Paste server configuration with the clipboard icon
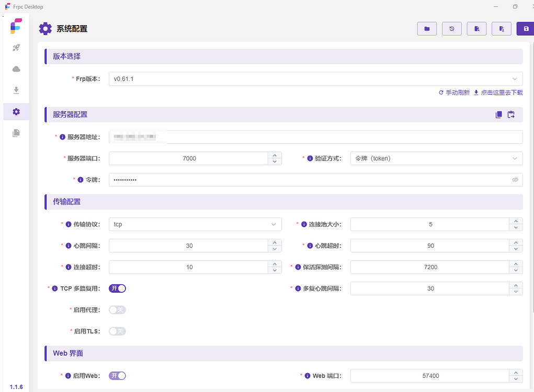The width and height of the screenshot is (534, 392). pyautogui.click(x=511, y=114)
